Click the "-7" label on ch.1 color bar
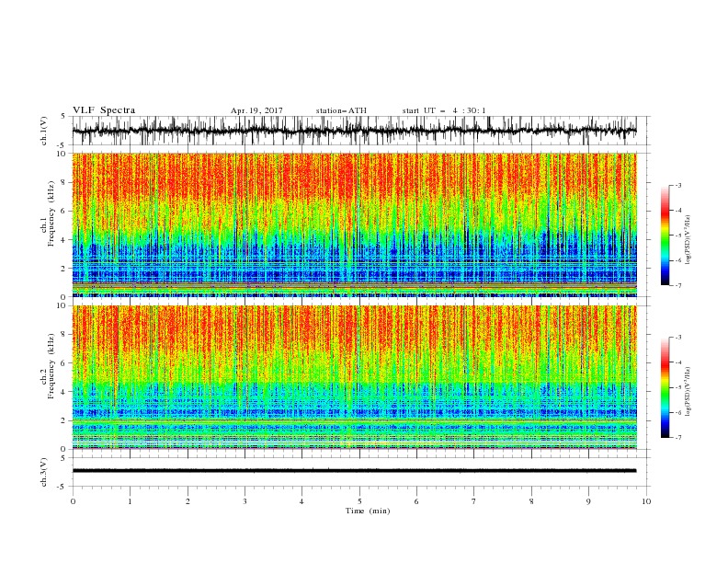The width and height of the screenshot is (728, 563). (x=677, y=285)
